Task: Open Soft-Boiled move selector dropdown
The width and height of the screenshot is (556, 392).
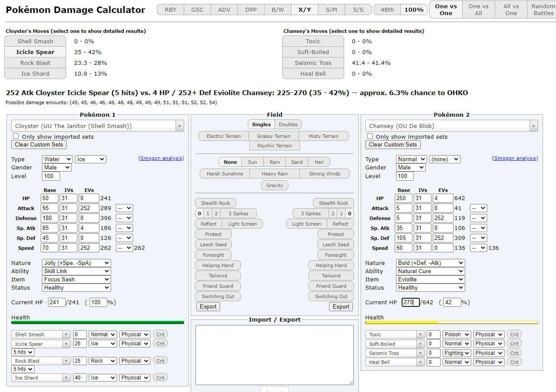Action: [395, 344]
